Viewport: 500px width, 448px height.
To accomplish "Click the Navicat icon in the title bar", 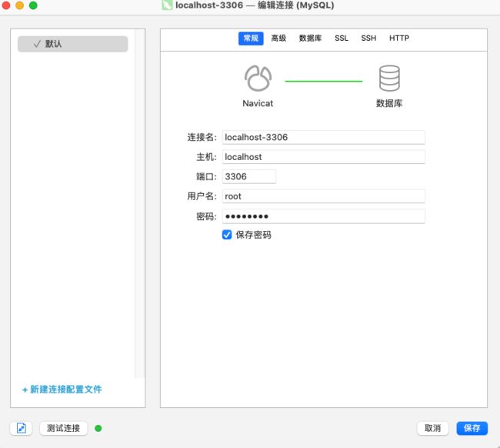I will (167, 5).
